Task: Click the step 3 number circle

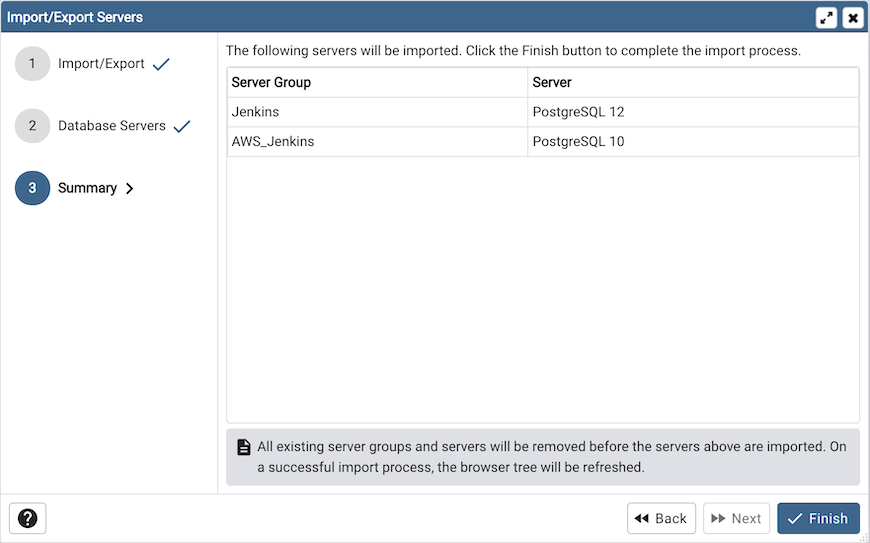Action: coord(32,188)
